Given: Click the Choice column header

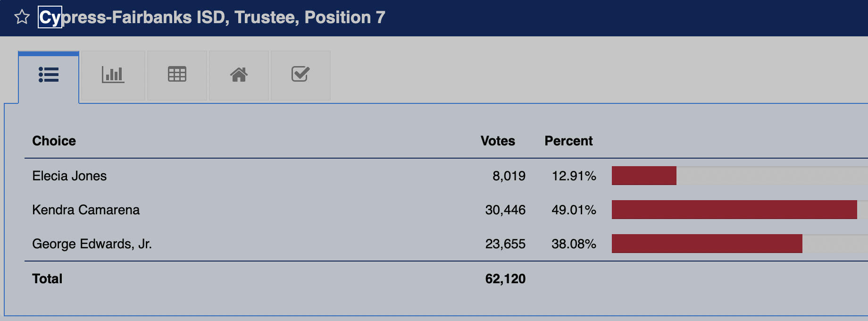Looking at the screenshot, I should (54, 141).
